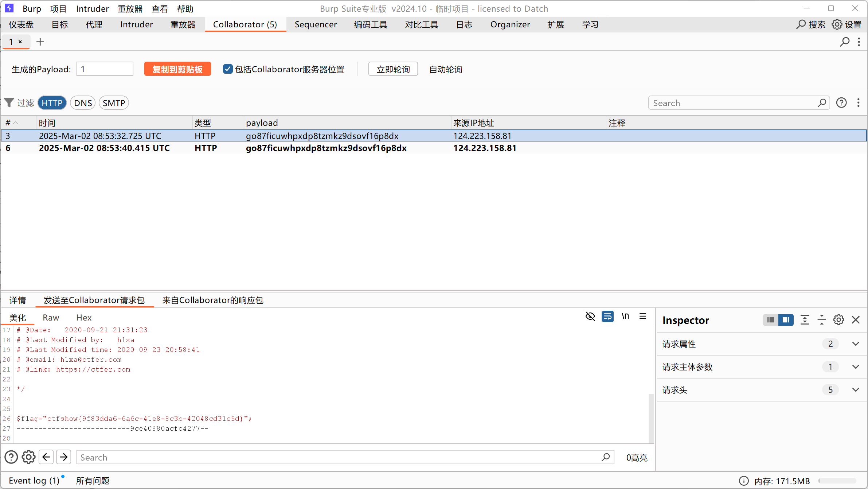Expand the 请求属性 section
Image resolution: width=868 pixels, height=489 pixels.
click(x=856, y=344)
